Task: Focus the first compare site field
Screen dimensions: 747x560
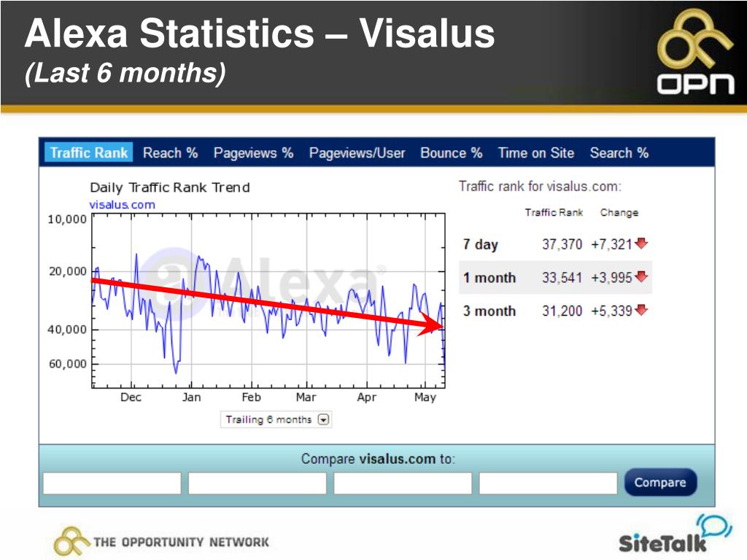Action: pyautogui.click(x=112, y=483)
